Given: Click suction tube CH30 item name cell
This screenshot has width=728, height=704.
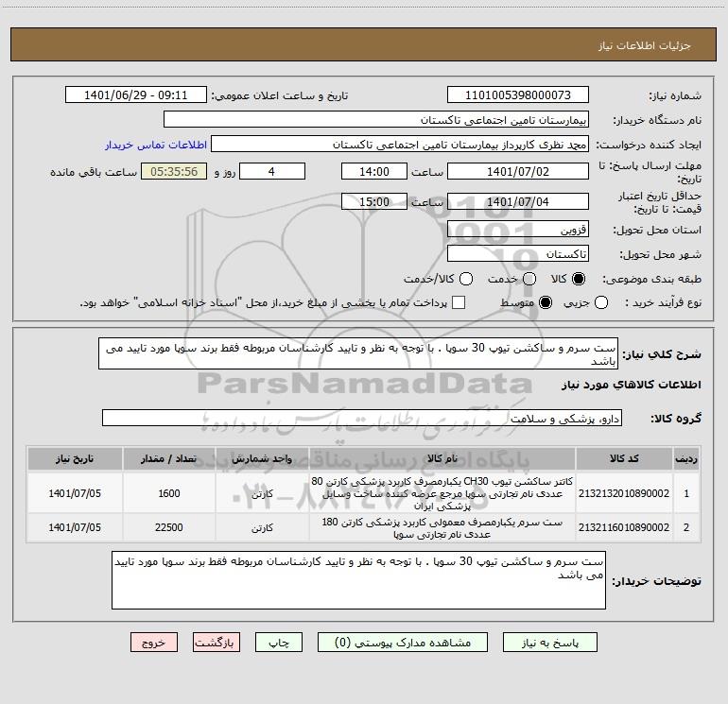Looking at the screenshot, I should (x=442, y=493).
